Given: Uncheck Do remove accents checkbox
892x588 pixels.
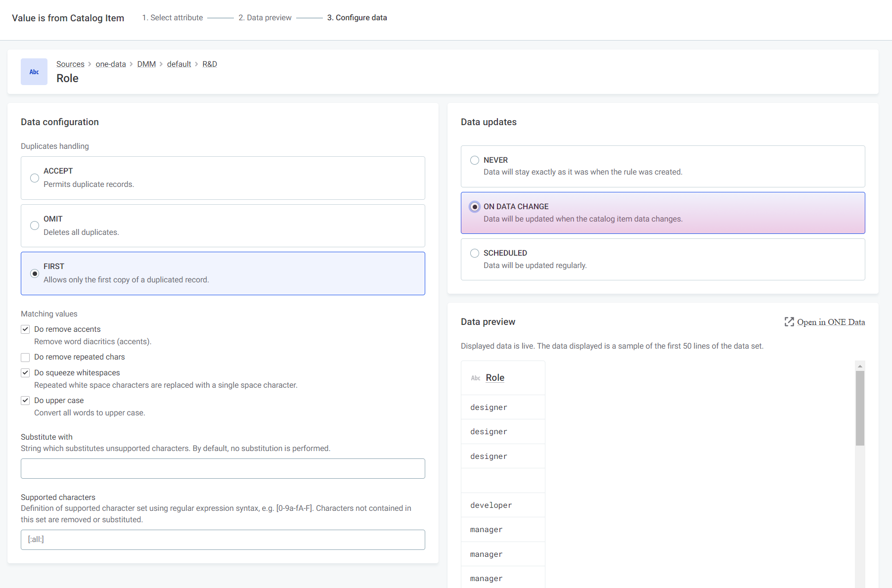Looking at the screenshot, I should [25, 329].
